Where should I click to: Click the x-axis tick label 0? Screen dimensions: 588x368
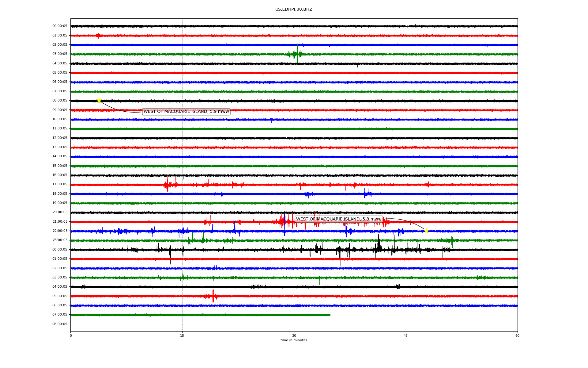[71, 335]
